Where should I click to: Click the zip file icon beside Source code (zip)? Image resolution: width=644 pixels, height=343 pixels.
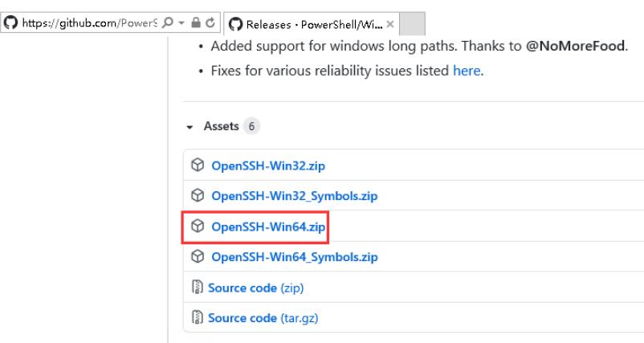coord(198,287)
